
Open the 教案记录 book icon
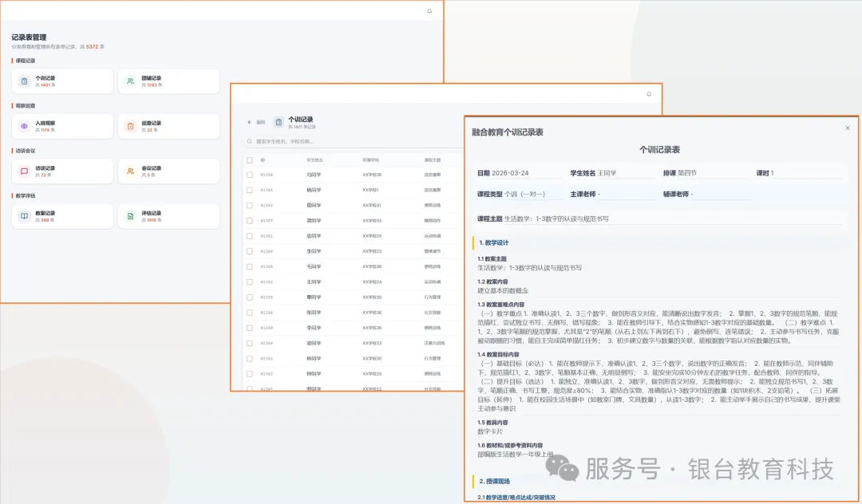(24, 216)
